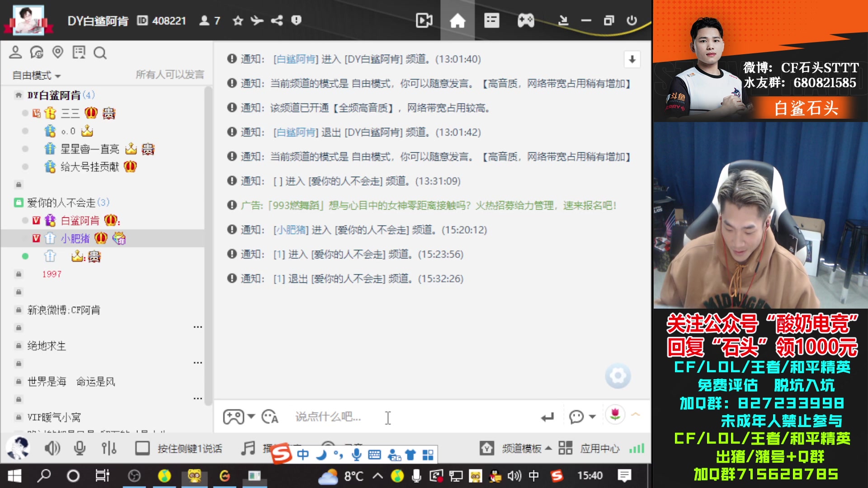Open the location pin icon in sidebar toolbar

(58, 52)
